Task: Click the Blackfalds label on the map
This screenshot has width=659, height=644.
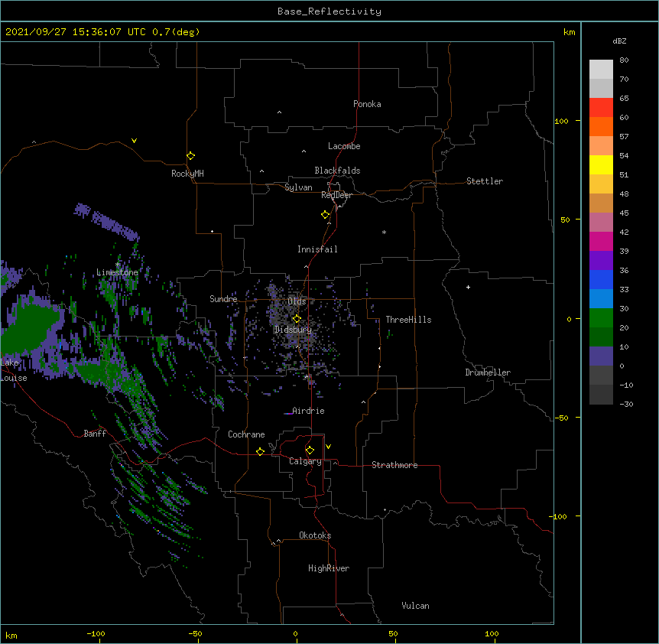Action: point(337,171)
